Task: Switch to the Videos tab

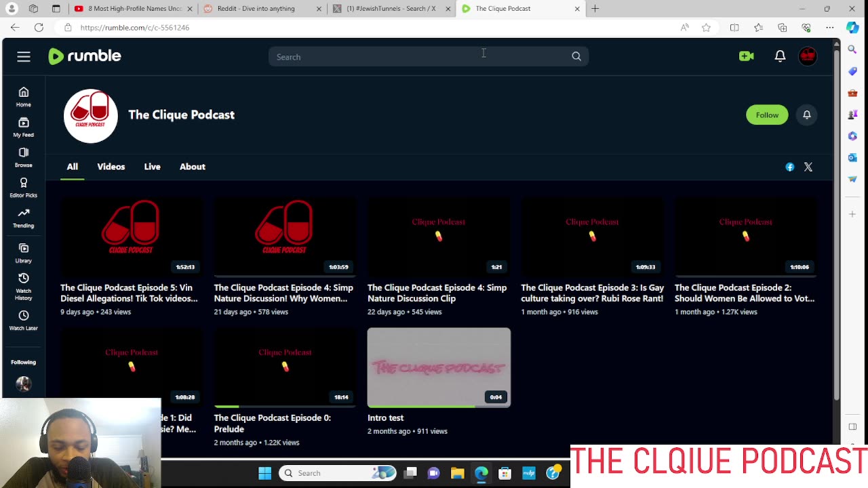Action: click(111, 167)
